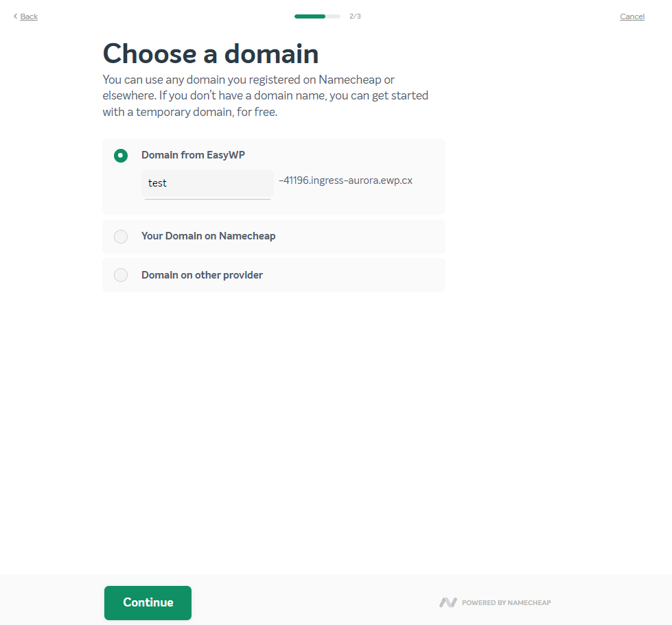Choose the Domain on other provider radio
This screenshot has width=672, height=625.
click(x=121, y=275)
